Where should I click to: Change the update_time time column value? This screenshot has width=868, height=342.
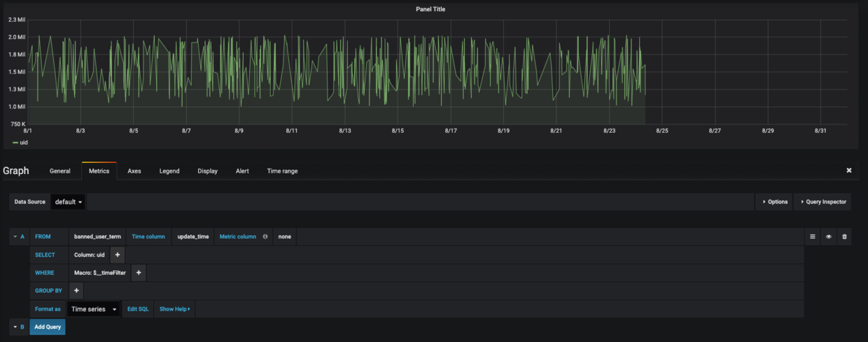click(x=193, y=236)
